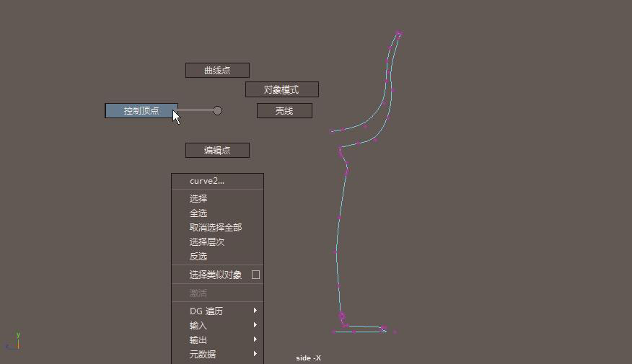Expand the 输入 submenu
Viewport: 632px width, 364px height.
[x=218, y=325]
